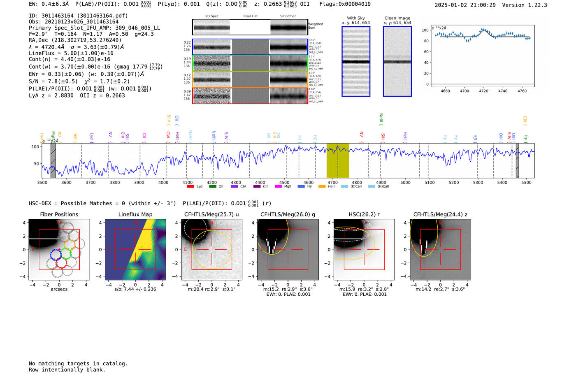Open the CFHTLS/Meg(25.7) u image

[211, 250]
